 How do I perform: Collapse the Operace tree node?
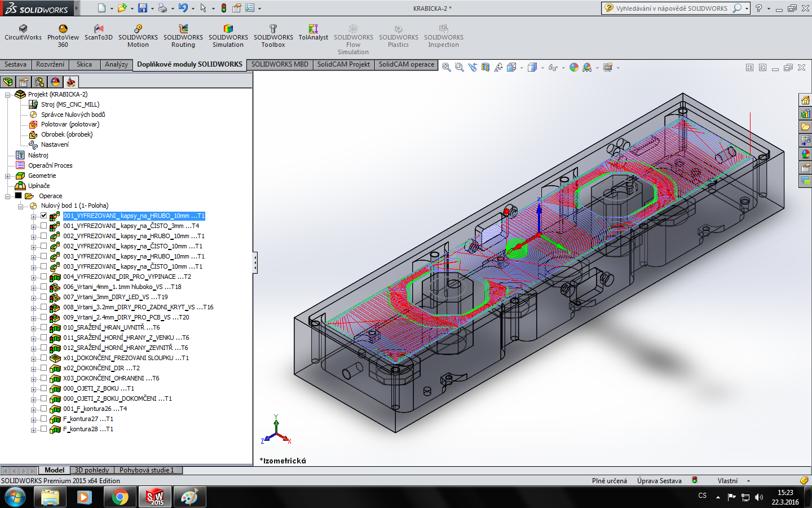pyautogui.click(x=8, y=196)
